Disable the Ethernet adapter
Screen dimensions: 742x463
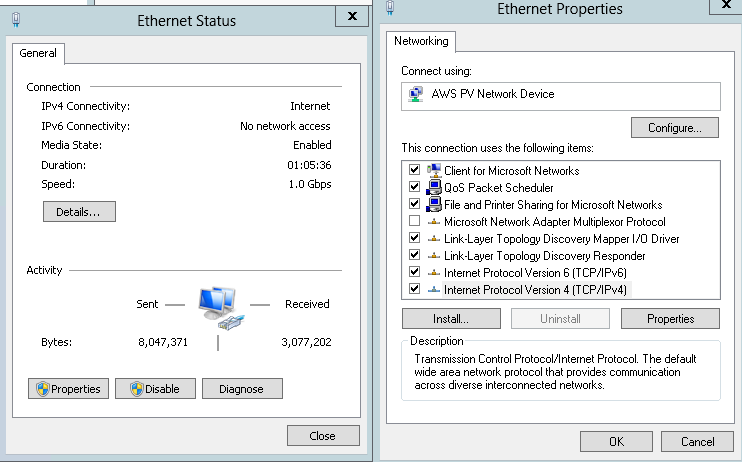[155, 389]
